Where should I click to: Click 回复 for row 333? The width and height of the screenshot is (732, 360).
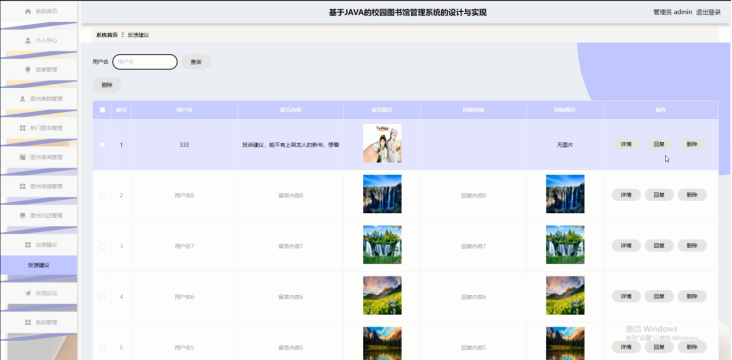pos(659,144)
